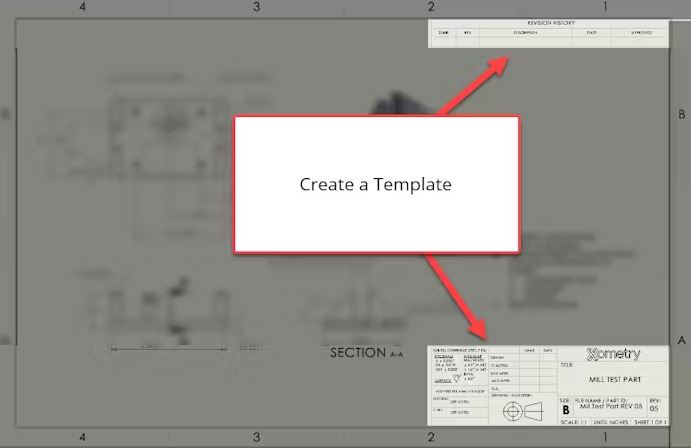Click zone number 3 on top border
The image size is (691, 448).
pyautogui.click(x=257, y=7)
